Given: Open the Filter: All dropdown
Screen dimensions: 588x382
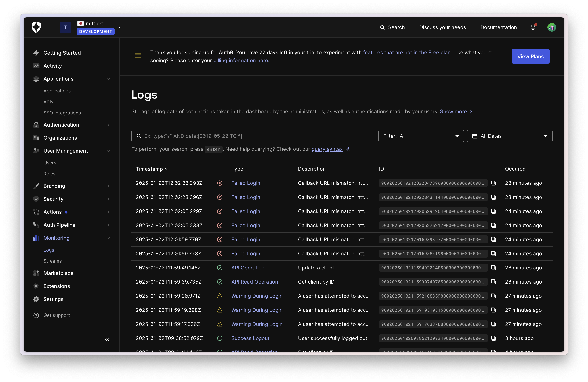Looking at the screenshot, I should point(421,136).
